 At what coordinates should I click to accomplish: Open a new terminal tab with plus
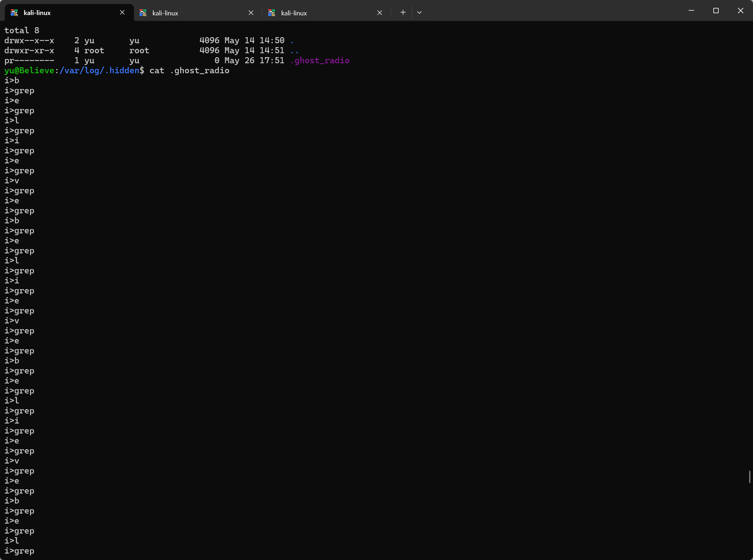403,13
